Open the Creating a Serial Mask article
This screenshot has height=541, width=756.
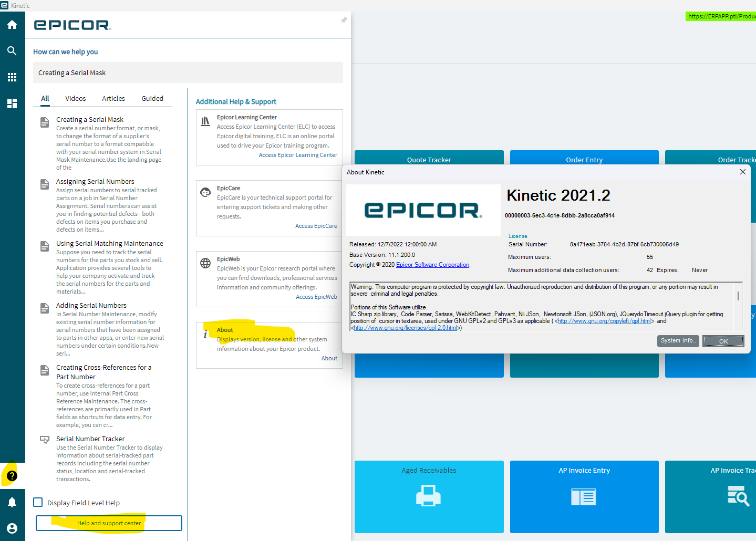[x=90, y=119]
